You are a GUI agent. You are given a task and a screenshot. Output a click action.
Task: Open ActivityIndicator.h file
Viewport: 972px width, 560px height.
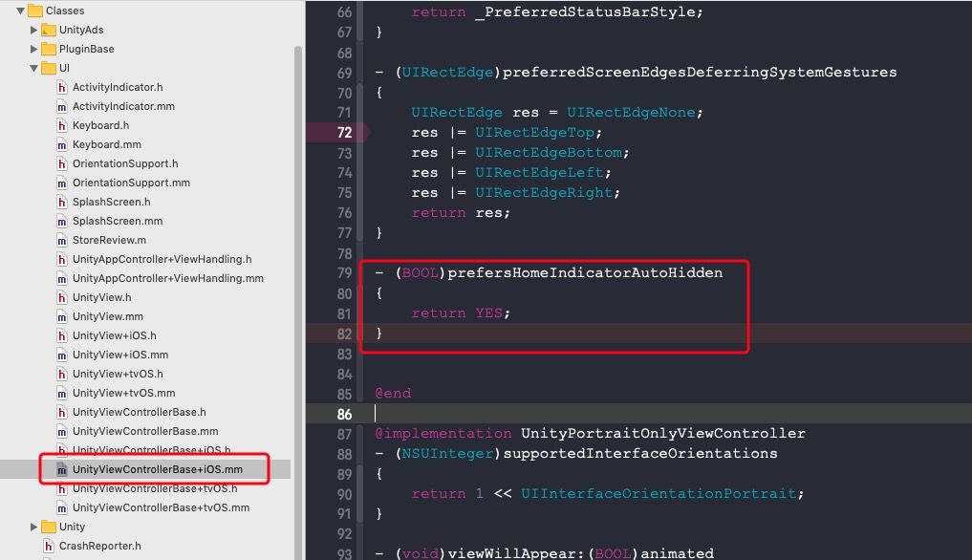[x=118, y=87]
